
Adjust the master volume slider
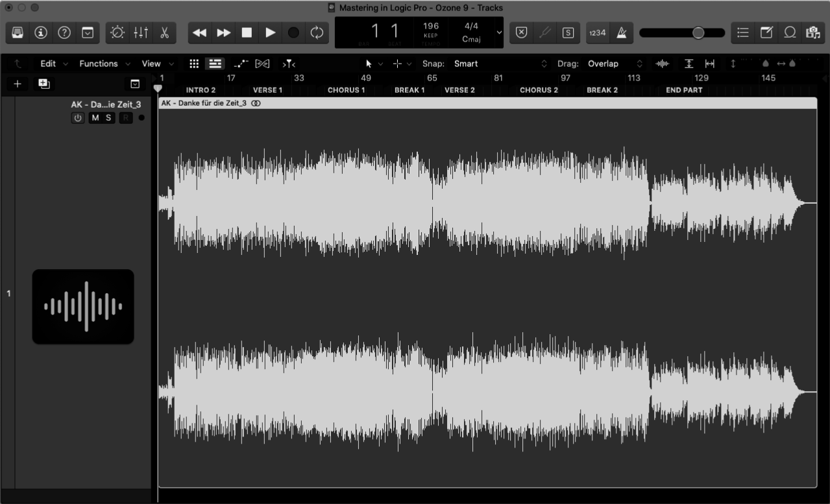tap(699, 32)
